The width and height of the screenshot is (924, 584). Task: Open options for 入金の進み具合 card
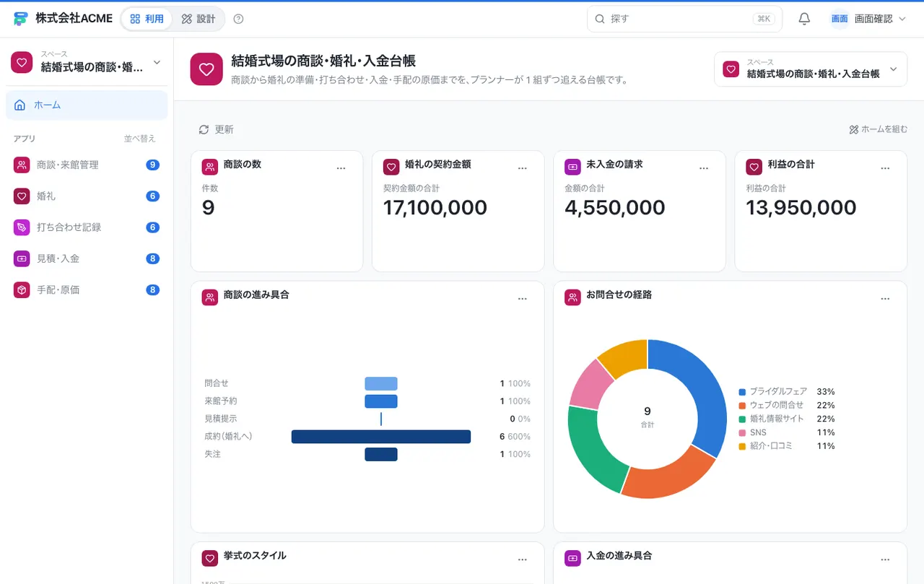[x=885, y=559]
